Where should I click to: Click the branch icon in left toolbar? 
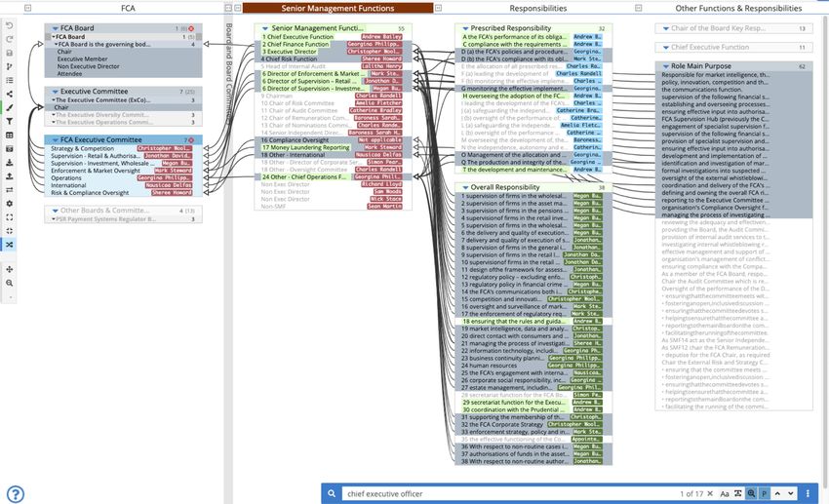click(10, 66)
